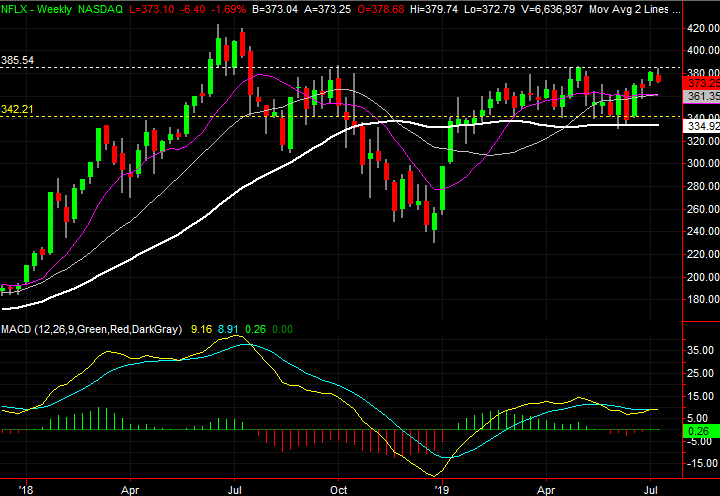Image resolution: width=720 pixels, height=496 pixels.
Task: Click the 180.00 price axis label
Action: coord(703,299)
